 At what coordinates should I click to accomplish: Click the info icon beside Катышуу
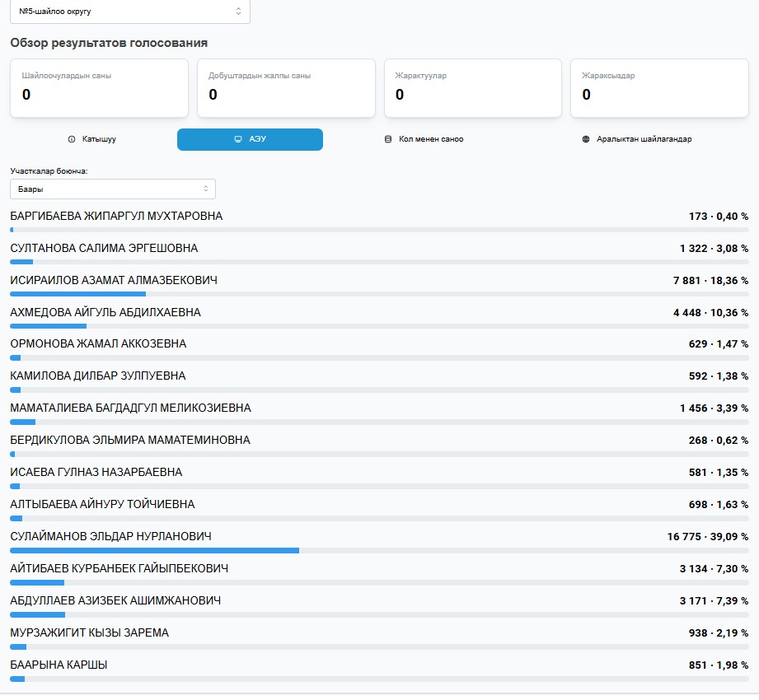72,139
